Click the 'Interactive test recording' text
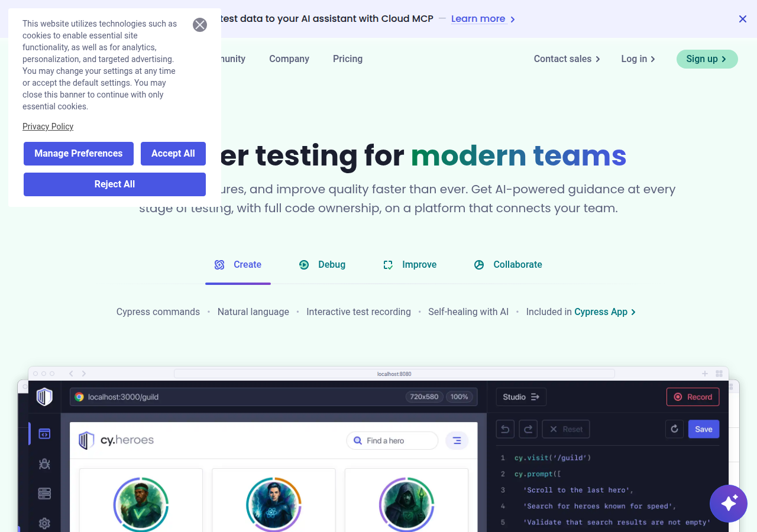 [358, 312]
